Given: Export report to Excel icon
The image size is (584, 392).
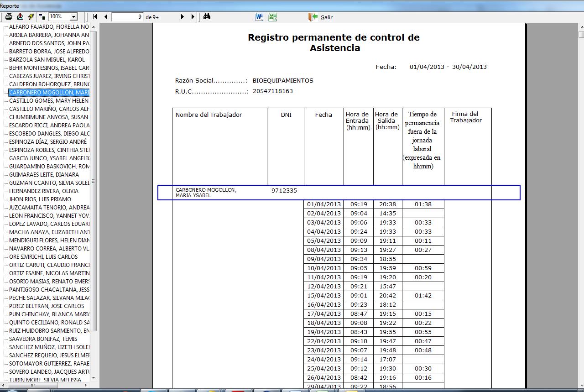Looking at the screenshot, I should point(272,17).
